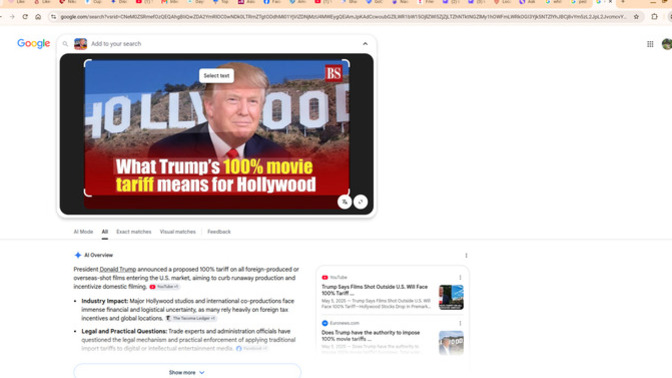The height and width of the screenshot is (378, 672).
Task: Click the Feedback link
Action: (219, 232)
